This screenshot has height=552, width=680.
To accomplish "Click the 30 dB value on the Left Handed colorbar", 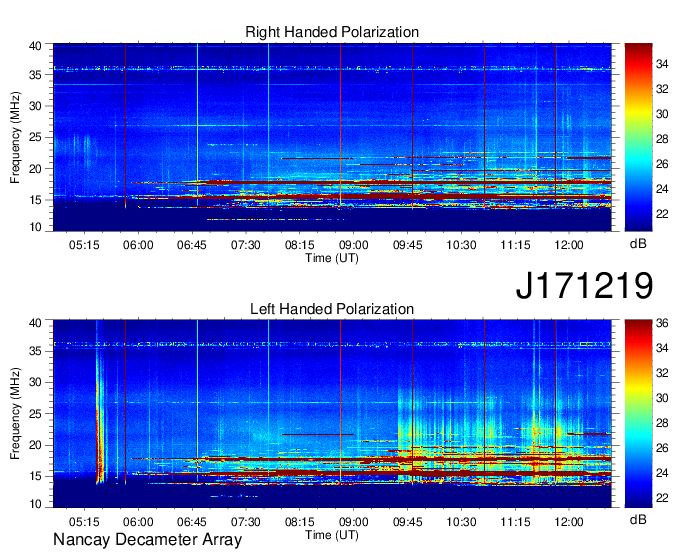I will [x=662, y=398].
